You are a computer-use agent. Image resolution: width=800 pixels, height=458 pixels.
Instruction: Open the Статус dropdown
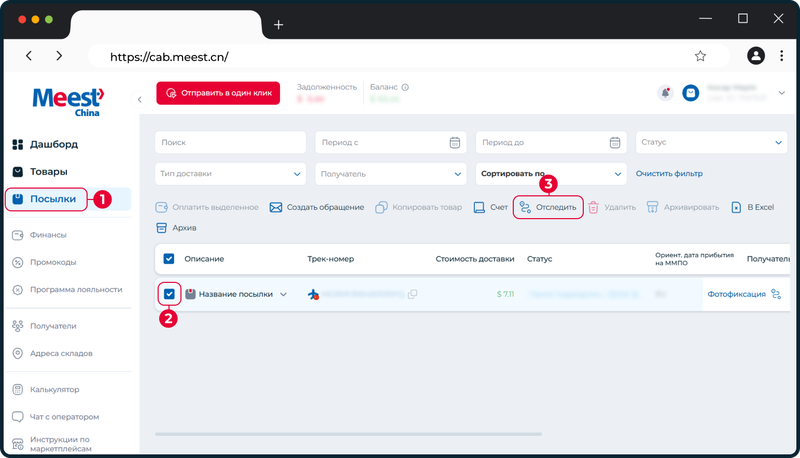click(711, 142)
